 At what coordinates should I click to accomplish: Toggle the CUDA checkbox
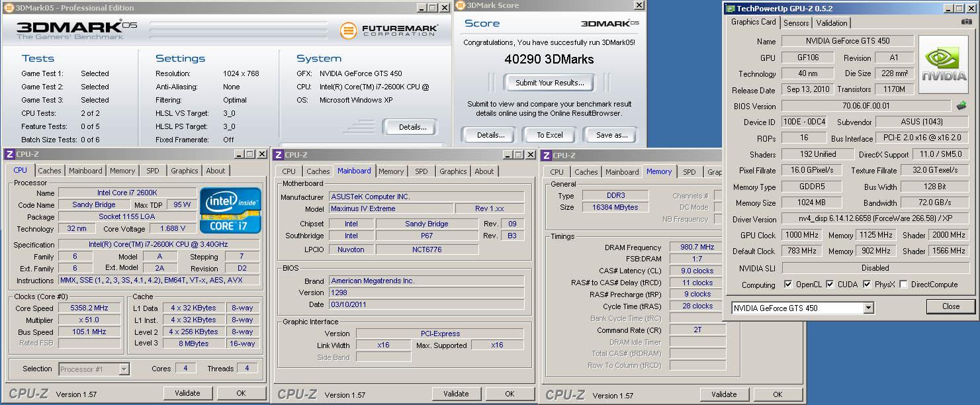pos(830,285)
